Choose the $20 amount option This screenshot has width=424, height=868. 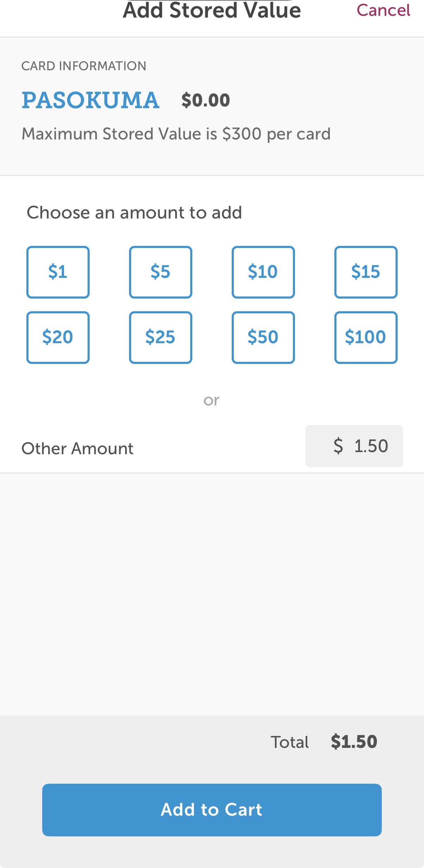[58, 337]
